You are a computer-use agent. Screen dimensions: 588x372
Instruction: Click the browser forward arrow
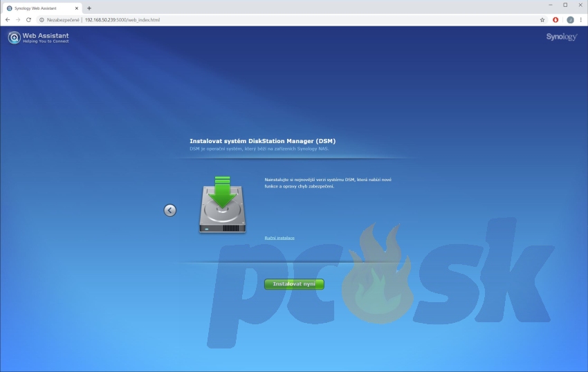(18, 20)
